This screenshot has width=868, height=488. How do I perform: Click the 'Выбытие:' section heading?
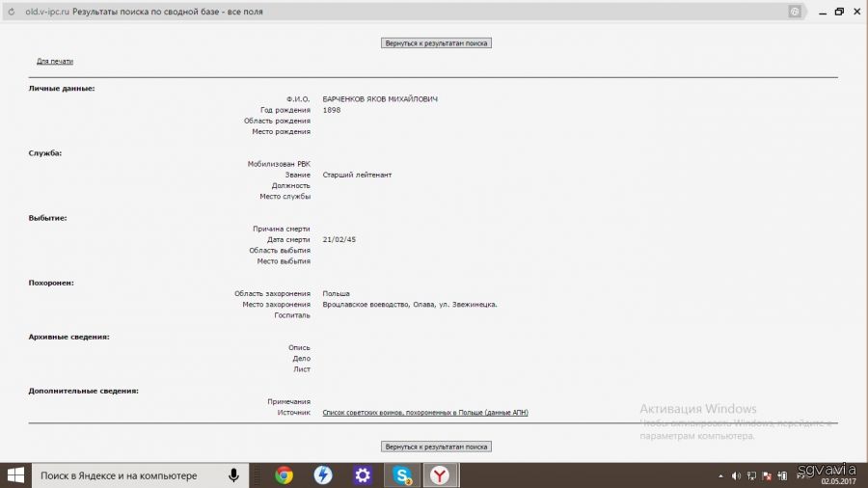point(47,218)
